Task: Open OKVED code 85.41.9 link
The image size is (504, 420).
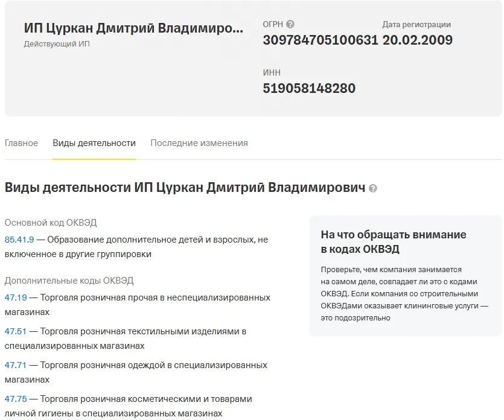Action: coord(19,240)
